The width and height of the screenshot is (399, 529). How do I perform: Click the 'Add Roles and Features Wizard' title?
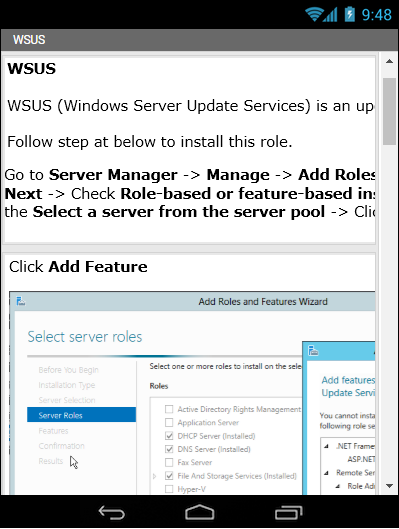point(263,301)
